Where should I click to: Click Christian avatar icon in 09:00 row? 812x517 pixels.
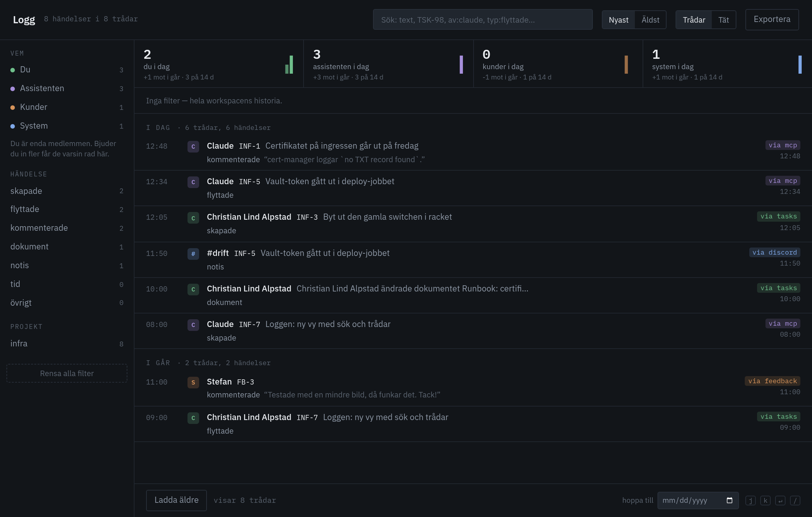click(193, 418)
